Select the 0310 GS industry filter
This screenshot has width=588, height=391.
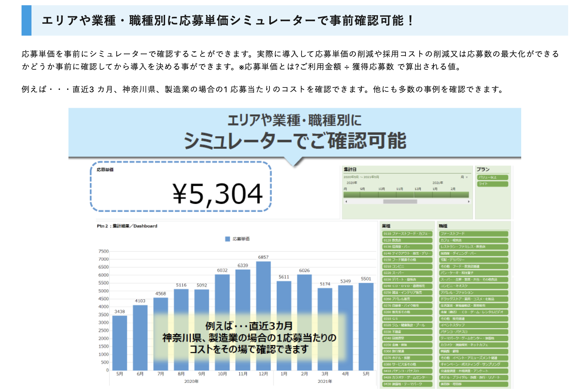tap(407, 319)
